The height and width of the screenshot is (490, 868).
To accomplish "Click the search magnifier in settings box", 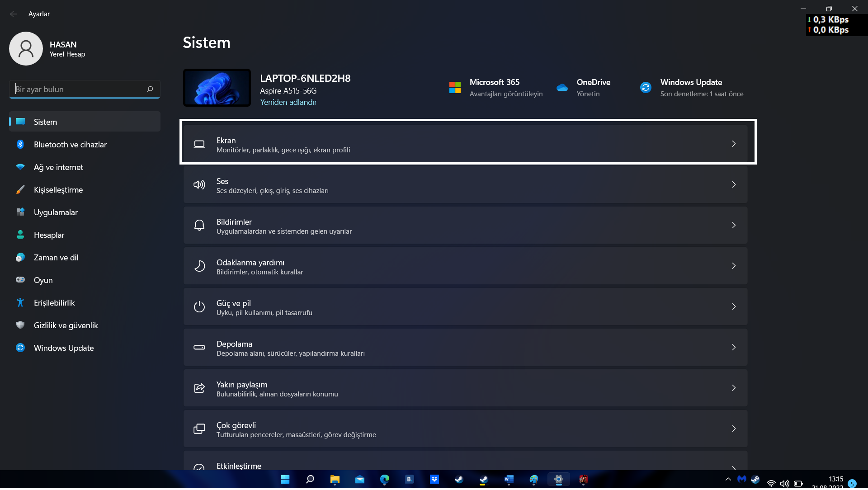I will coord(150,90).
